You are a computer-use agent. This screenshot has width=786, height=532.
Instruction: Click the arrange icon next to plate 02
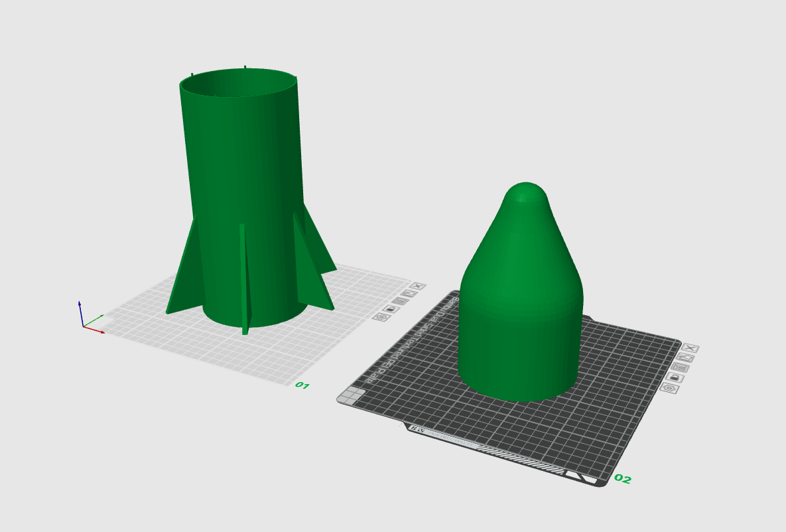click(685, 358)
